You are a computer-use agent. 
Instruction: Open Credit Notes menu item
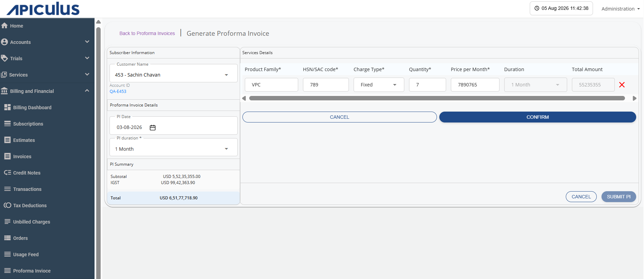pyautogui.click(x=27, y=173)
